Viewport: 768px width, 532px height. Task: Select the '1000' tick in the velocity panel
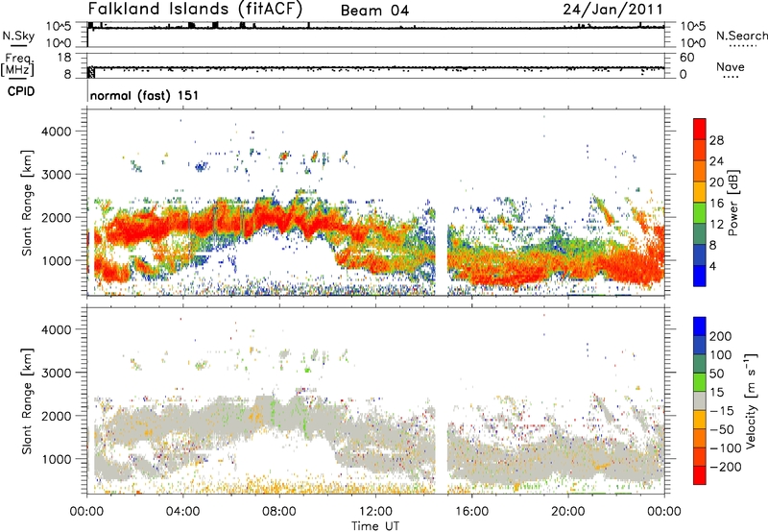[57, 459]
